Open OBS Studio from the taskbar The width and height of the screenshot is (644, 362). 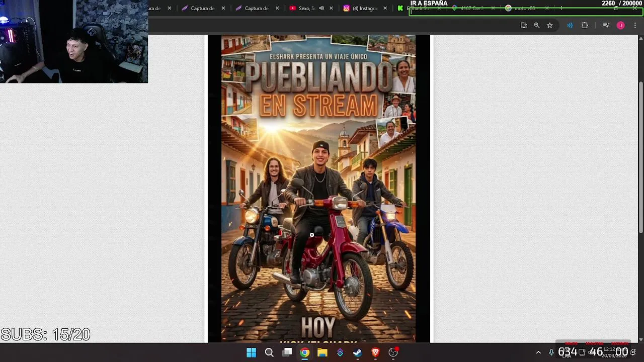coord(393,352)
